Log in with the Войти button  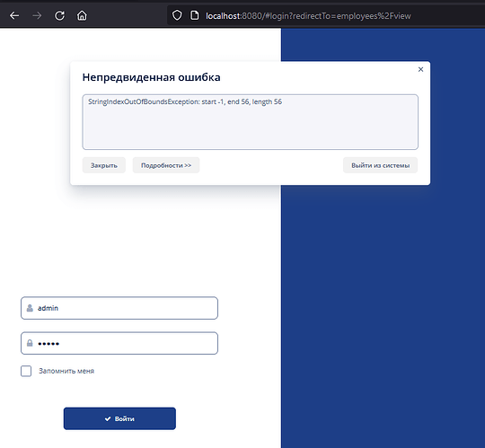119,418
